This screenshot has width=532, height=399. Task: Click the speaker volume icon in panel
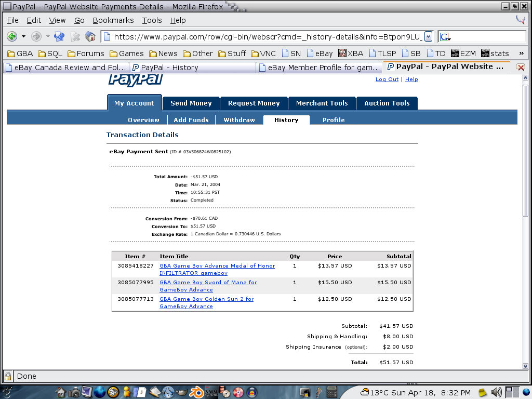point(496,393)
